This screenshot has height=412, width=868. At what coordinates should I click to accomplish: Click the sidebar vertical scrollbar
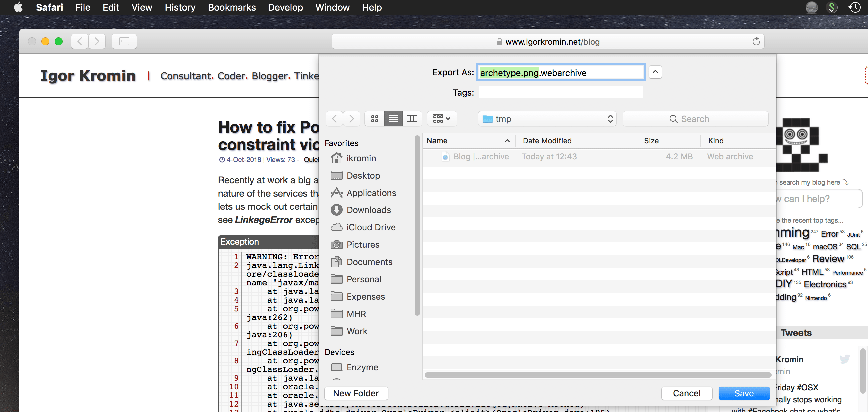coord(417,225)
